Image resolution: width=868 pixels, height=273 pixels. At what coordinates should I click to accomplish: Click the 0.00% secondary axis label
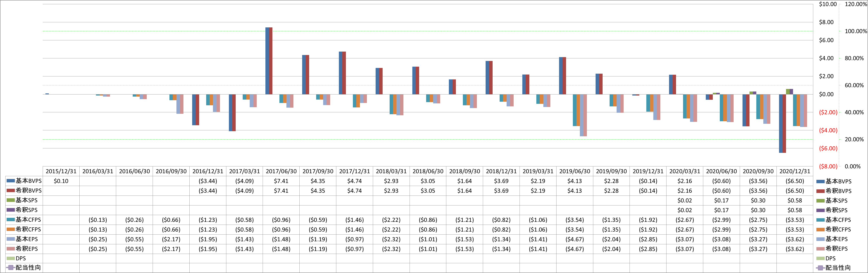click(852, 166)
